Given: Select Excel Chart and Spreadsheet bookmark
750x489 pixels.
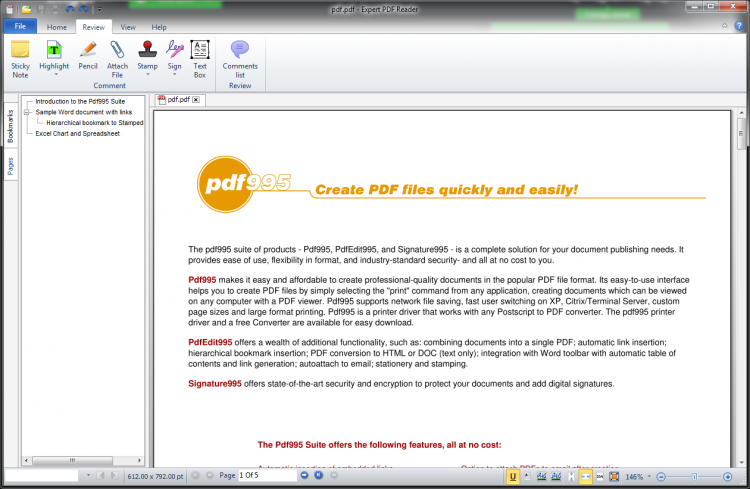Looking at the screenshot, I should click(x=77, y=133).
